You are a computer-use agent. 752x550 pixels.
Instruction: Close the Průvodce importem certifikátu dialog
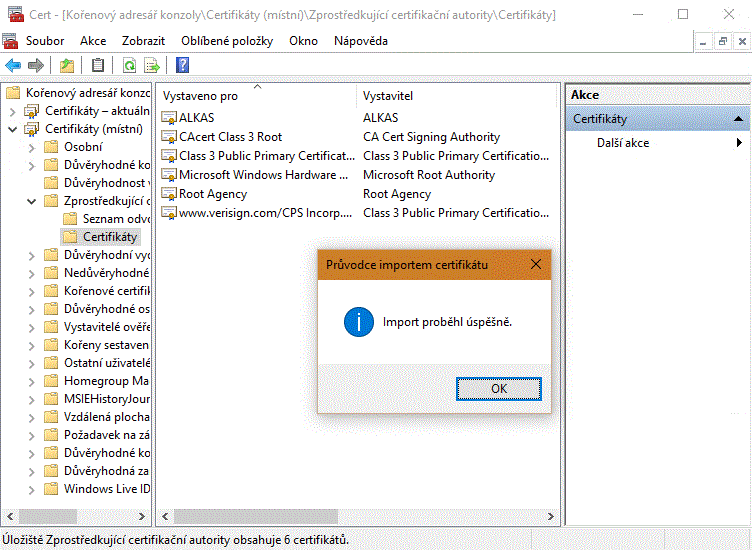coord(536,265)
